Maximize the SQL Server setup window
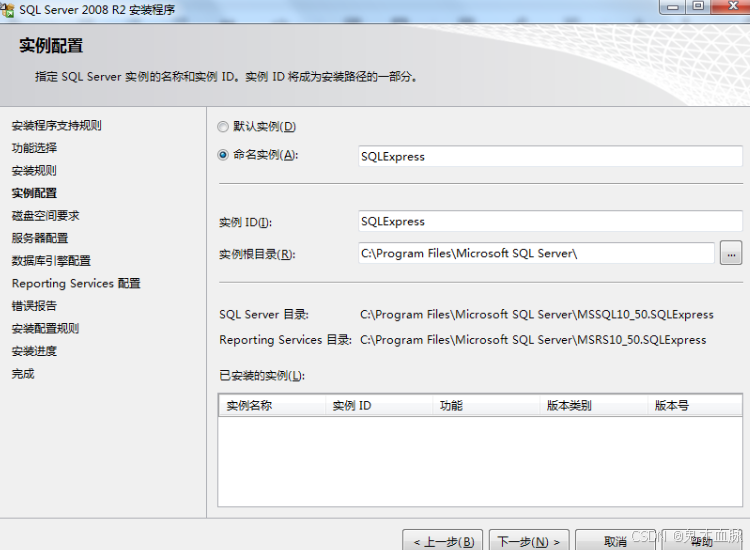This screenshot has height=550, width=750. coord(698,7)
